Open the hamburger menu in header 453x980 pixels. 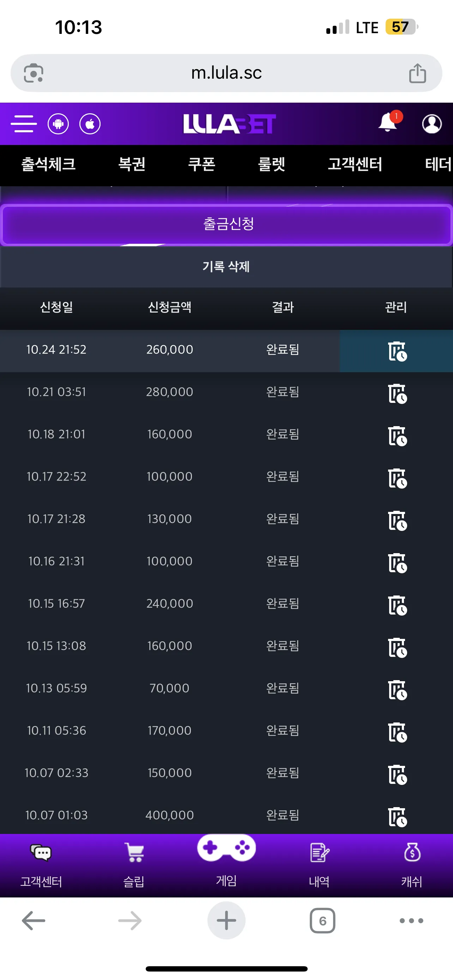coord(24,124)
